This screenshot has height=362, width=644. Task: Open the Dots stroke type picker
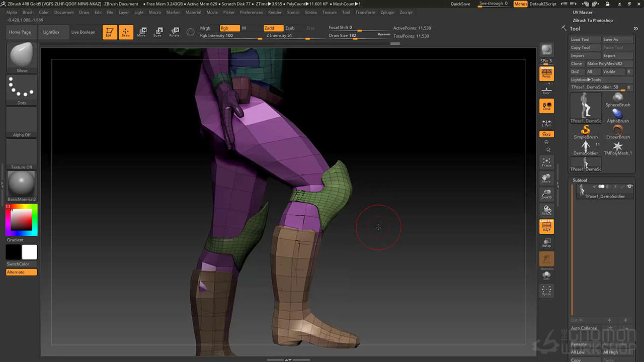tap(22, 89)
